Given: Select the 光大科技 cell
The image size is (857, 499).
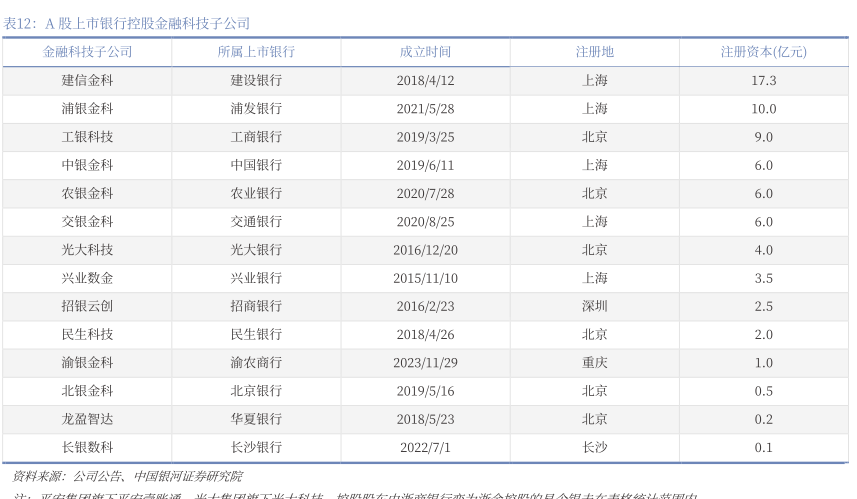Looking at the screenshot, I should coord(87,250).
